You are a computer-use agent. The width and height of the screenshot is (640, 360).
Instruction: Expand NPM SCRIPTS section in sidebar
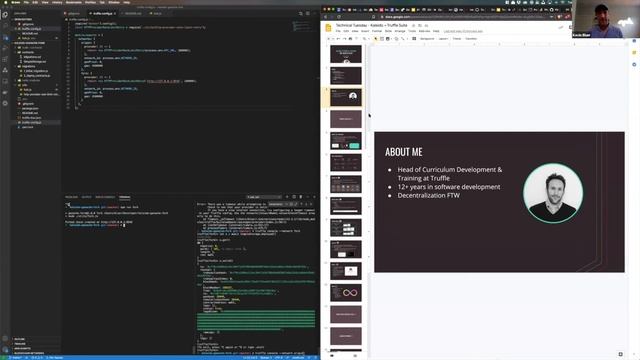pos(22,349)
